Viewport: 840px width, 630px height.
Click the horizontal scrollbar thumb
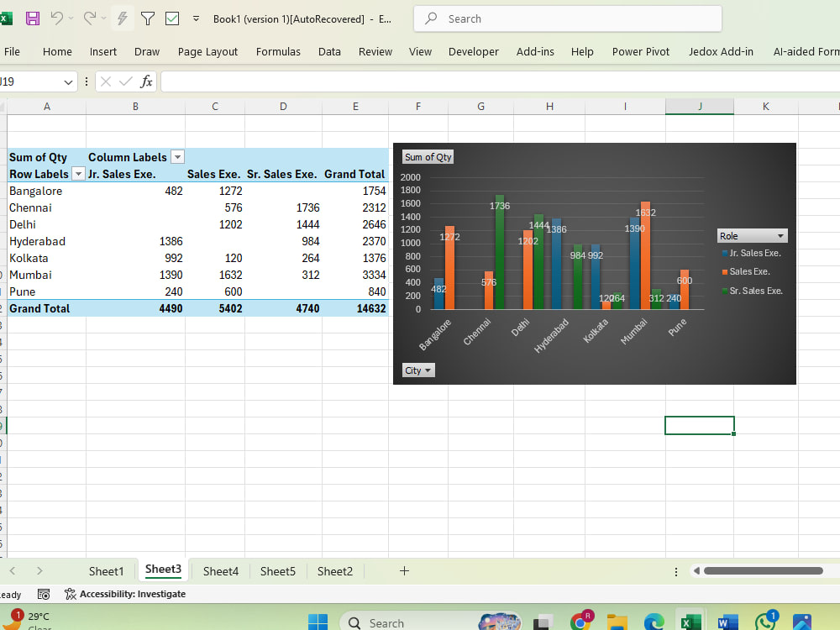(764, 571)
